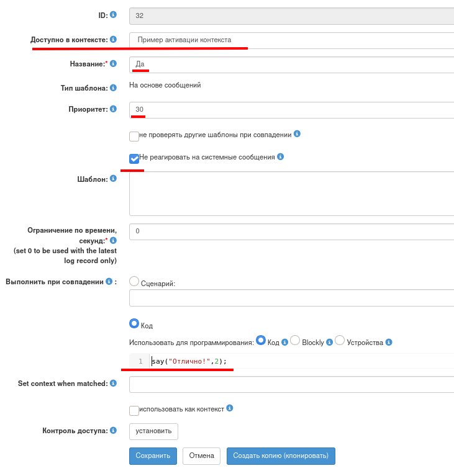Click Создать копию (клонировать) button
This screenshot has width=454, height=476.
pos(281,456)
